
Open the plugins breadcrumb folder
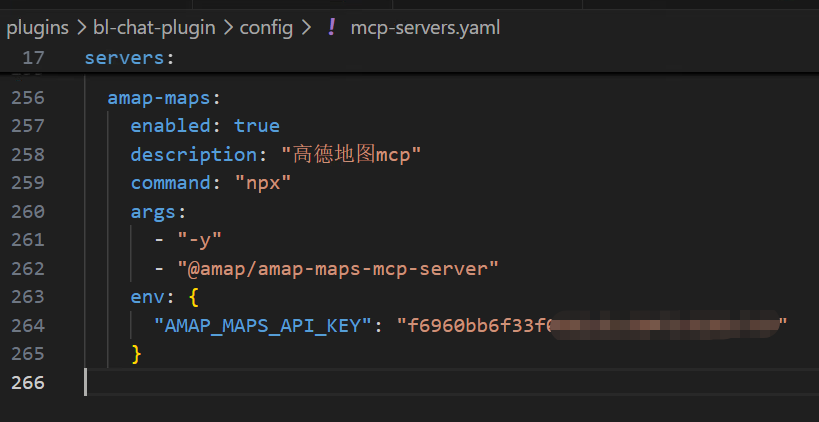(x=38, y=28)
